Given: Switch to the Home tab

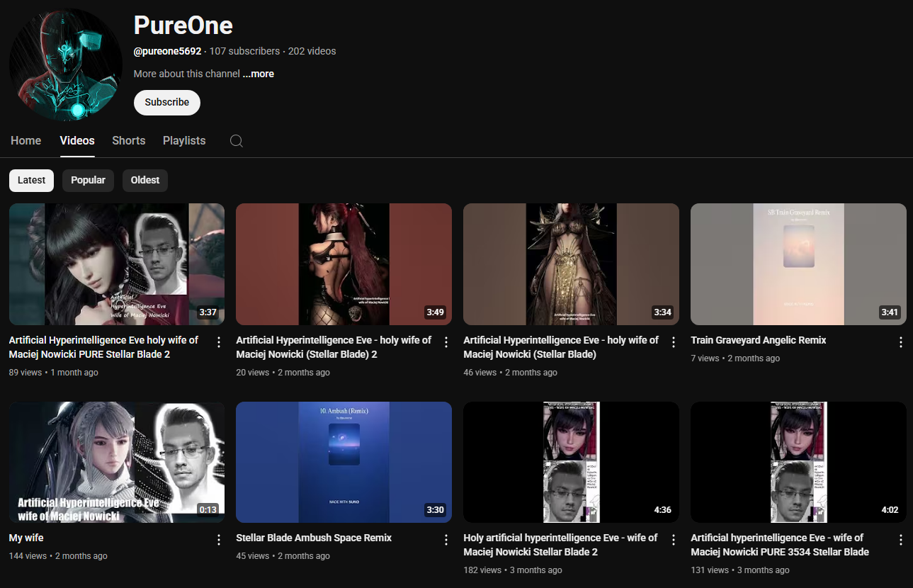Looking at the screenshot, I should coord(26,140).
